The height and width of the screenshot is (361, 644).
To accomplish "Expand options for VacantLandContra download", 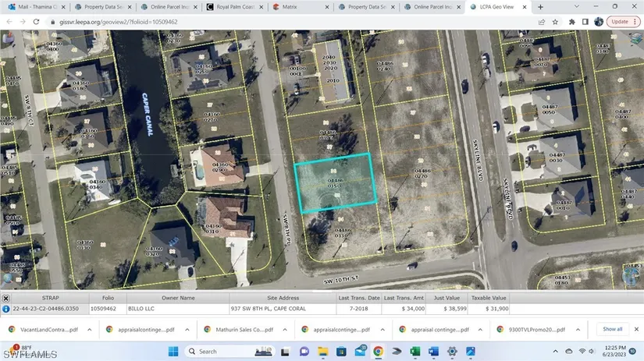I will (88, 330).
